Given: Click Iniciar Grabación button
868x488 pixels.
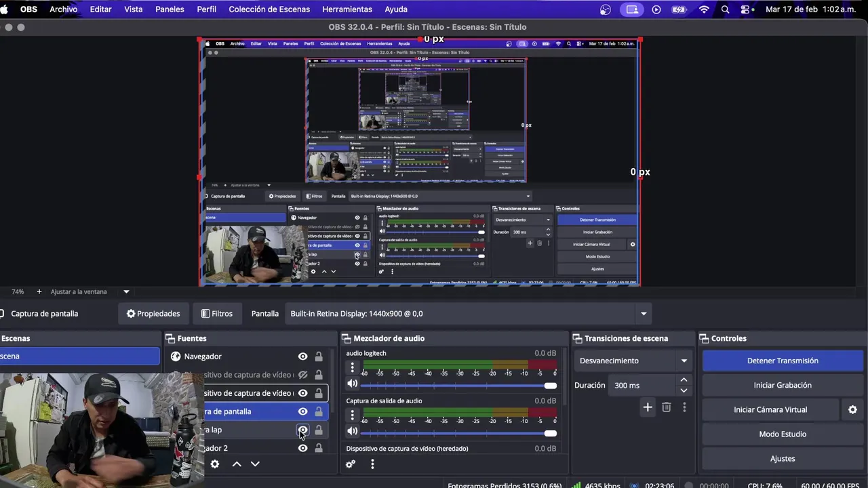Looking at the screenshot, I should 783,385.
